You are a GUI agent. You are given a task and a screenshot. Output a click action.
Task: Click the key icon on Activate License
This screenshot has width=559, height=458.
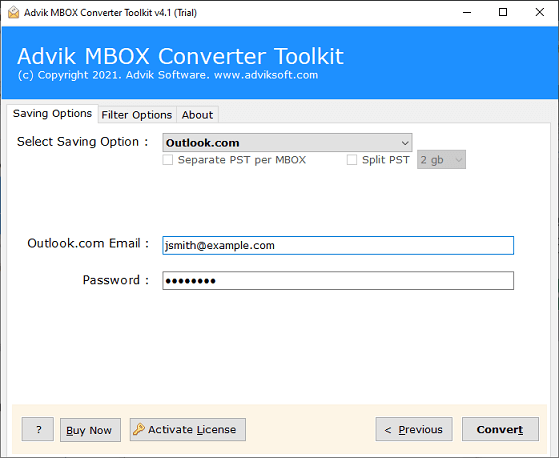coord(139,429)
